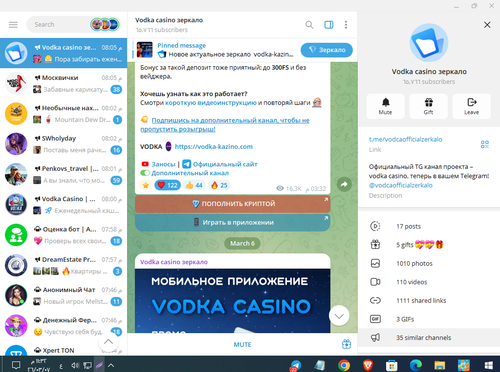Open 110 videos shared media
This screenshot has height=372, width=500.
429,282
